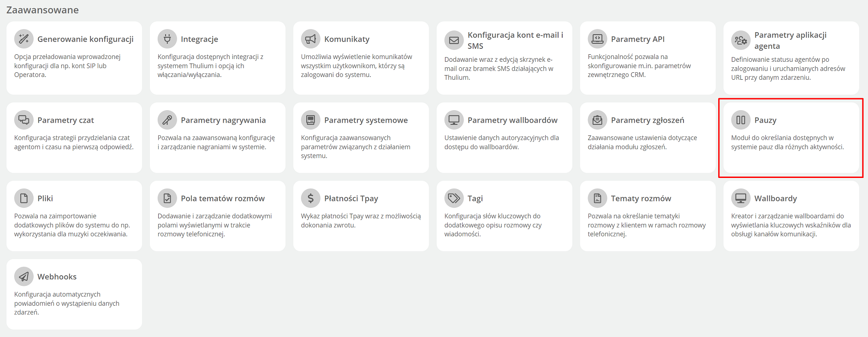Click the Parametry zgłoszeń heading
The width and height of the screenshot is (868, 337).
tap(648, 120)
